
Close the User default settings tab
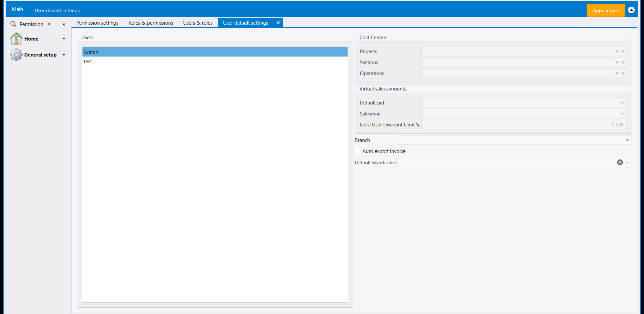(278, 23)
